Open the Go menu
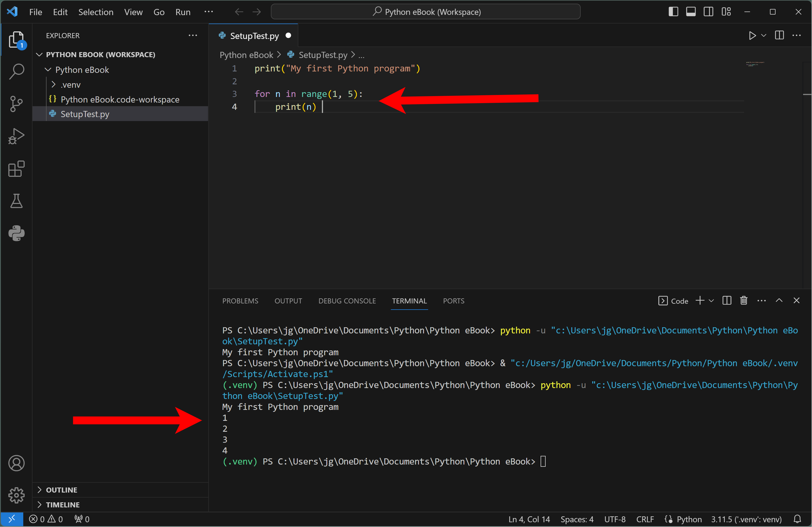812x527 pixels. [159, 12]
